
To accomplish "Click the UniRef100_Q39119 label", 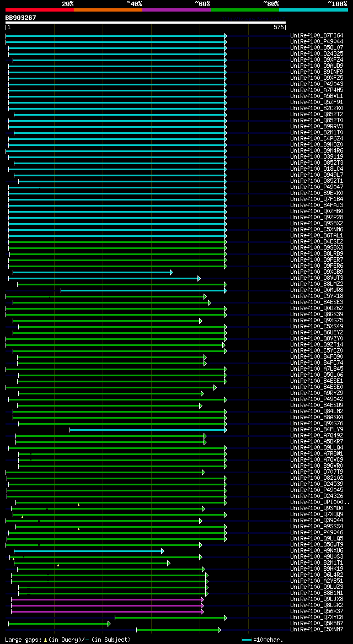I will point(317,156).
